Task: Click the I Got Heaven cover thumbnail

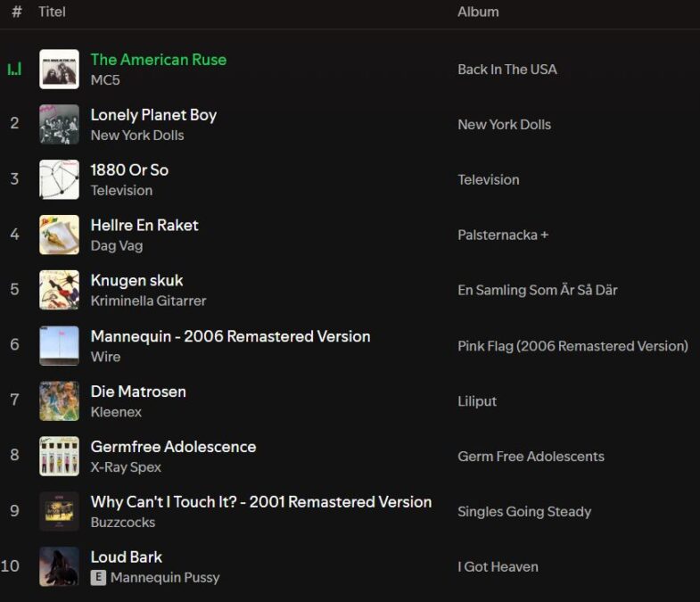Action: (x=60, y=566)
